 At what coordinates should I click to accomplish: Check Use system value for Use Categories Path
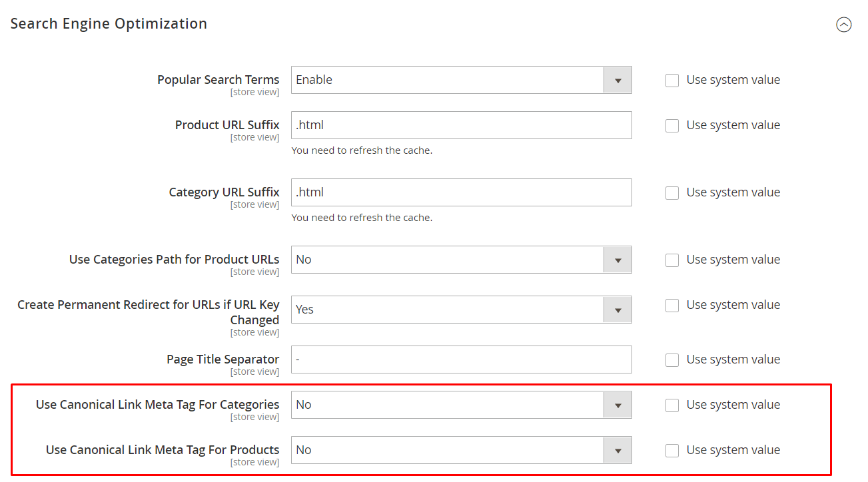672,260
